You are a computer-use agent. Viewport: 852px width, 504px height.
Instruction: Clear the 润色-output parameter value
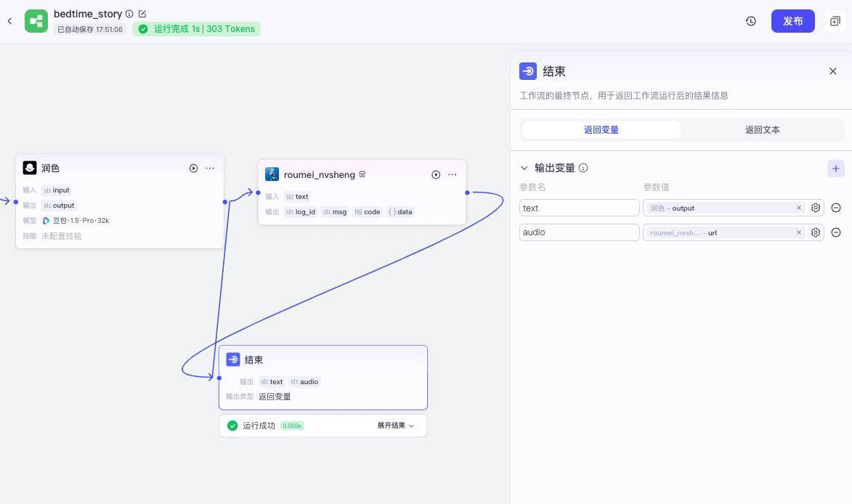point(798,208)
